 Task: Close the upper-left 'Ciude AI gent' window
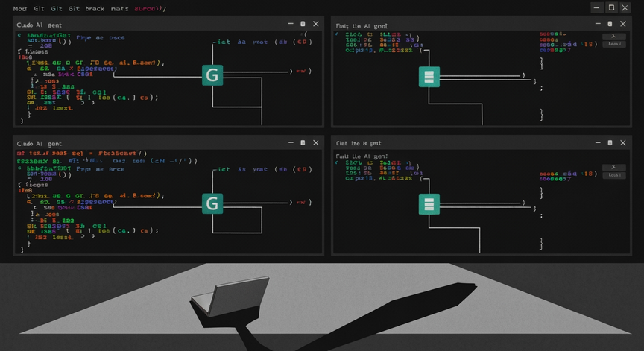coord(316,24)
